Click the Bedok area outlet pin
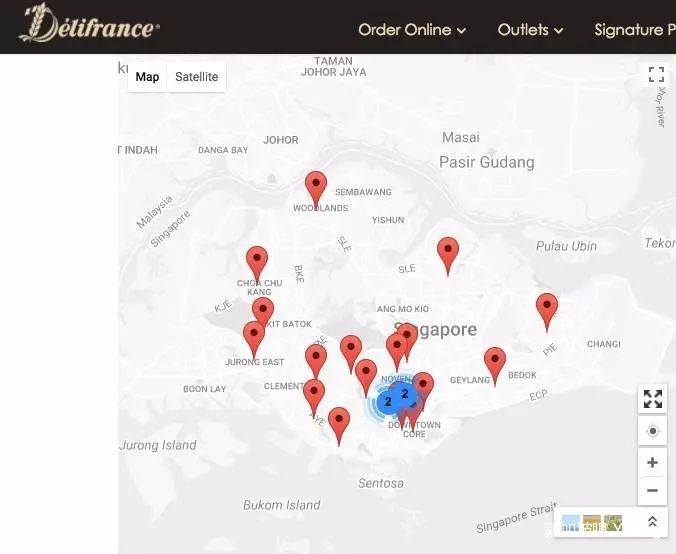676x554 pixels. coord(495,366)
